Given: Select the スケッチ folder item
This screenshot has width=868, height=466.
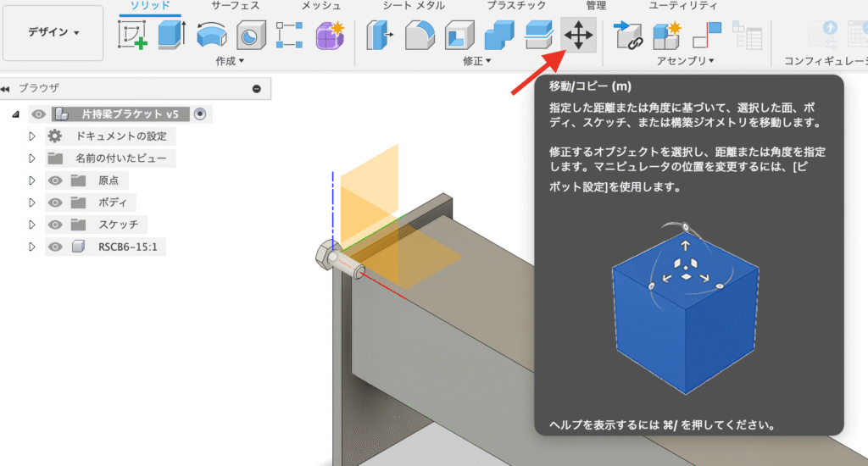Looking at the screenshot, I should pos(119,225).
